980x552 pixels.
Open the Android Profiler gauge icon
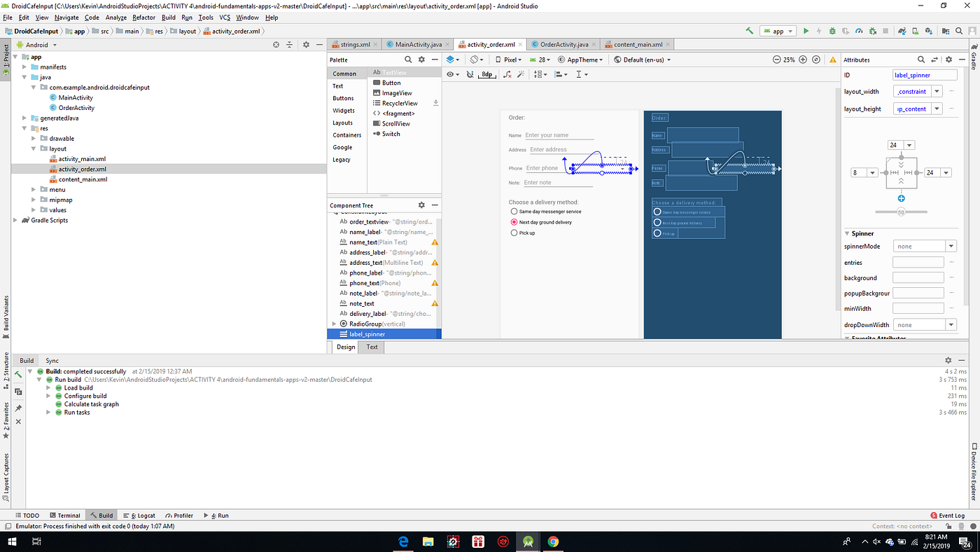(x=859, y=31)
